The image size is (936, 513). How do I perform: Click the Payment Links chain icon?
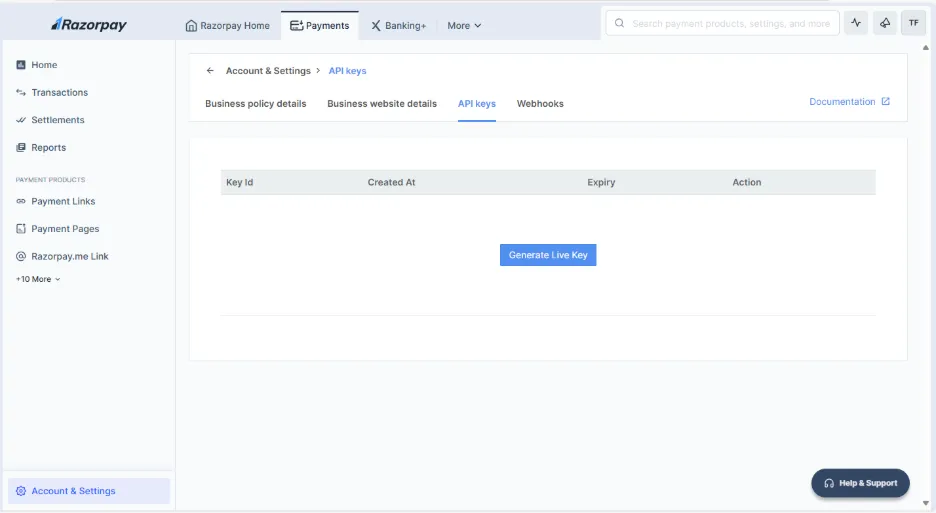click(x=21, y=201)
